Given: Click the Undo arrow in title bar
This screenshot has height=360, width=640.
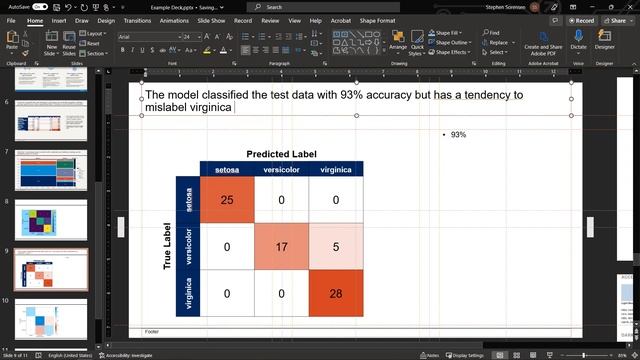Looking at the screenshot, I should (x=68, y=7).
